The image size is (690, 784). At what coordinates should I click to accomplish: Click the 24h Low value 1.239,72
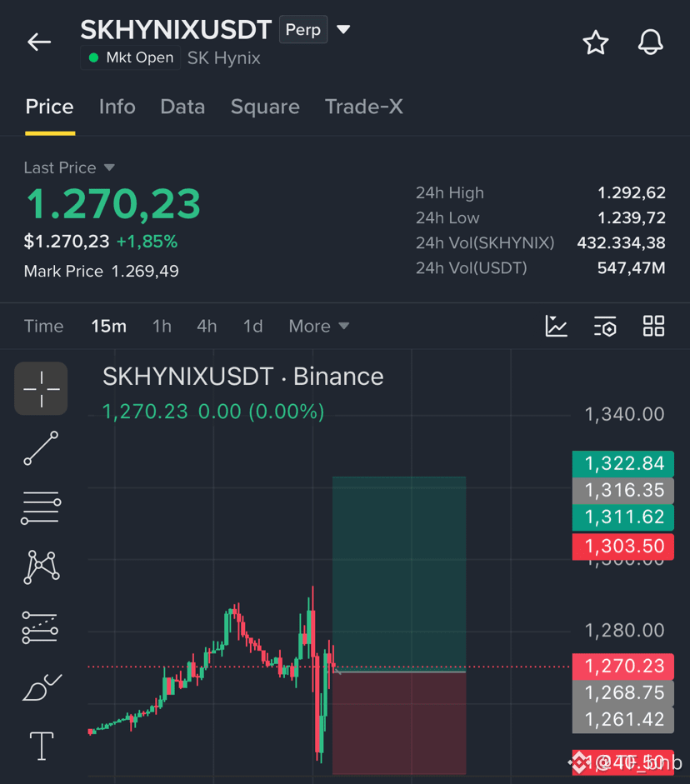point(632,217)
